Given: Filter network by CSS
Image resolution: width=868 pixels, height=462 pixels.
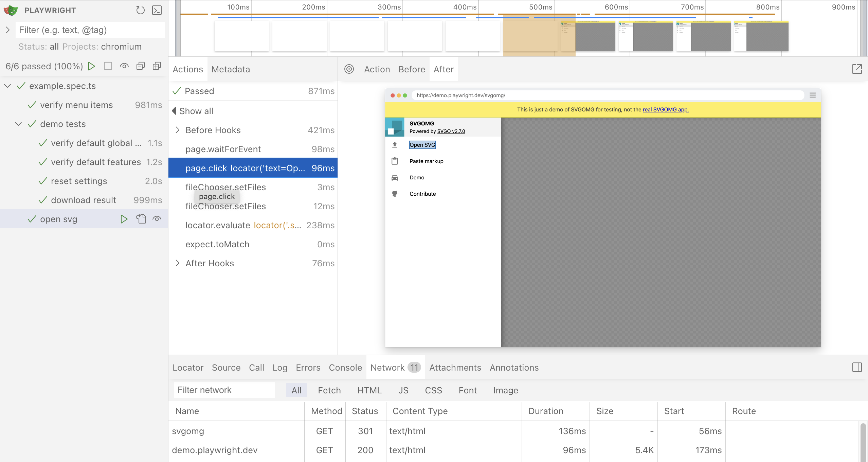Looking at the screenshot, I should click(433, 390).
